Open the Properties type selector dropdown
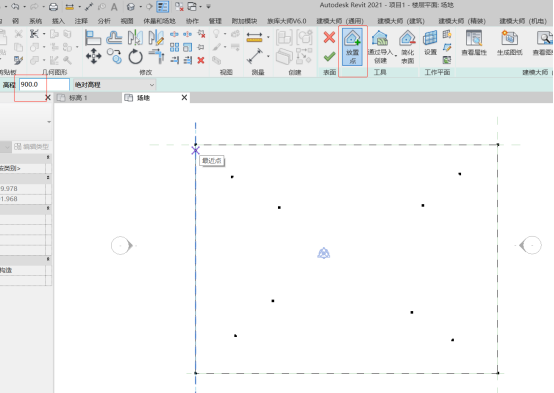The width and height of the screenshot is (554, 393). pyautogui.click(x=49, y=122)
